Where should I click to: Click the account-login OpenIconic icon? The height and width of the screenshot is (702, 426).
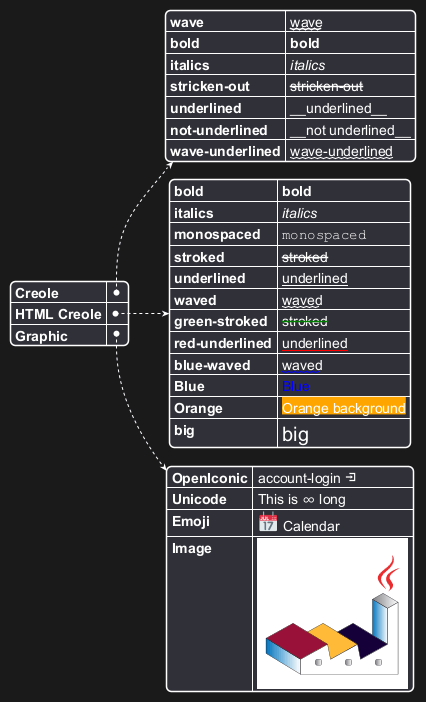pos(351,478)
